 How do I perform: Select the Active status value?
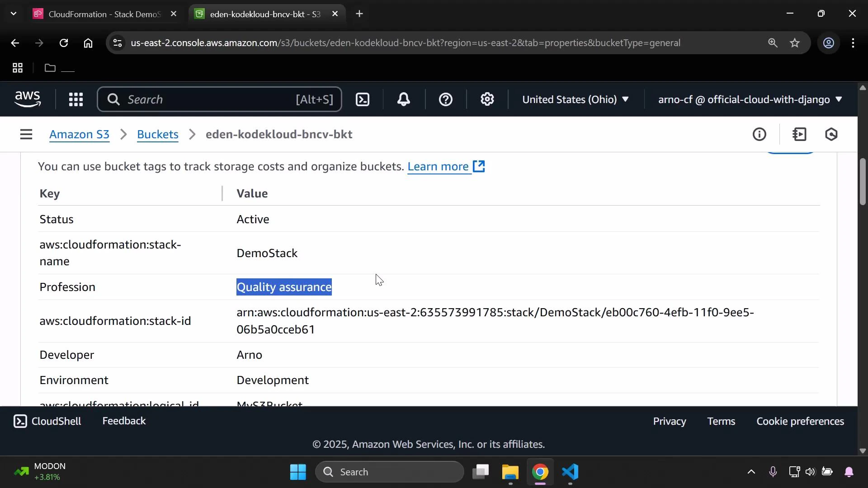point(253,220)
